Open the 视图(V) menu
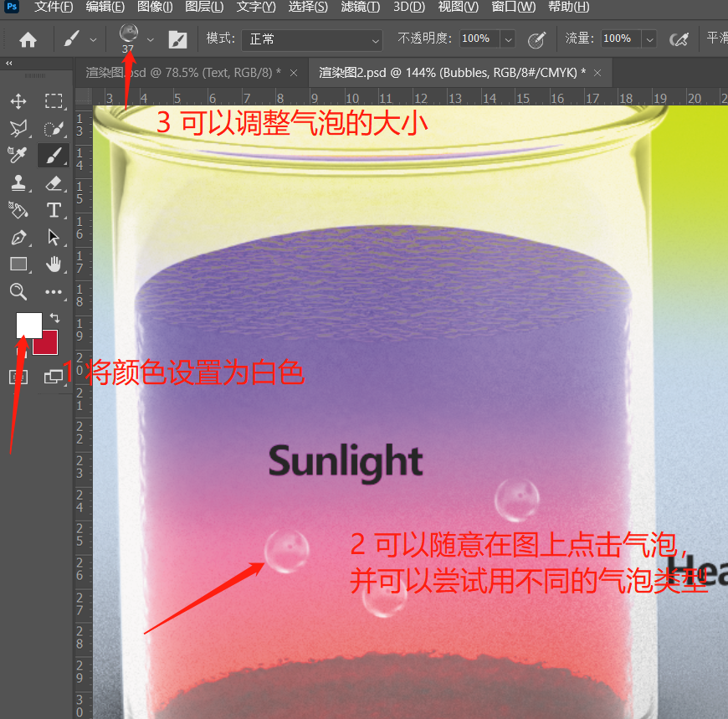The width and height of the screenshot is (728, 719). point(459,7)
